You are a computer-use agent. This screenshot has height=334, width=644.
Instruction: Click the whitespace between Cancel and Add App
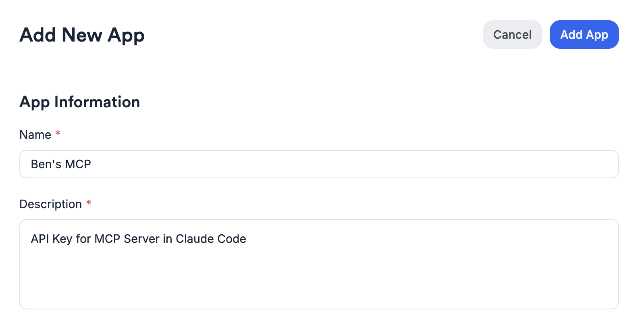546,35
